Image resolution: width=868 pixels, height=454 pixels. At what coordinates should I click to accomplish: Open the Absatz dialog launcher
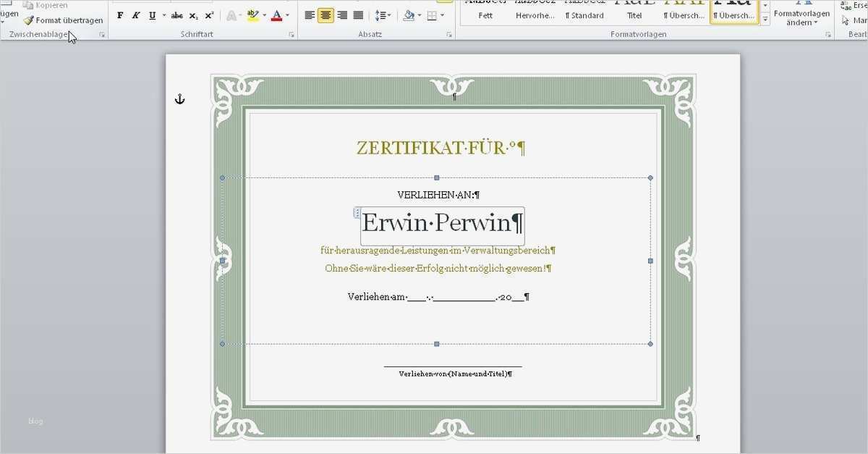coord(450,34)
